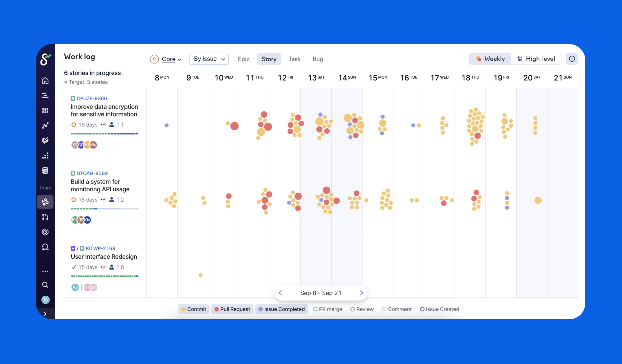Expand the sidebar with bottom chevron
This screenshot has height=364, width=622.
click(45, 314)
